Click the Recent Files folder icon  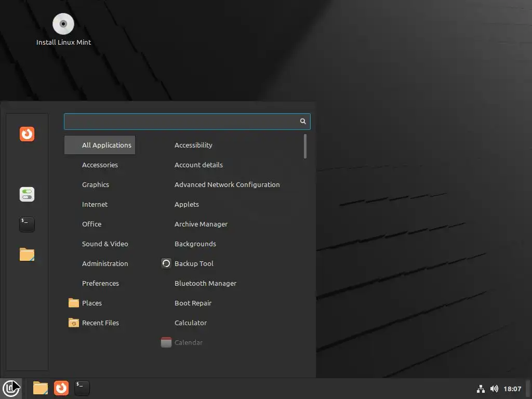point(74,323)
